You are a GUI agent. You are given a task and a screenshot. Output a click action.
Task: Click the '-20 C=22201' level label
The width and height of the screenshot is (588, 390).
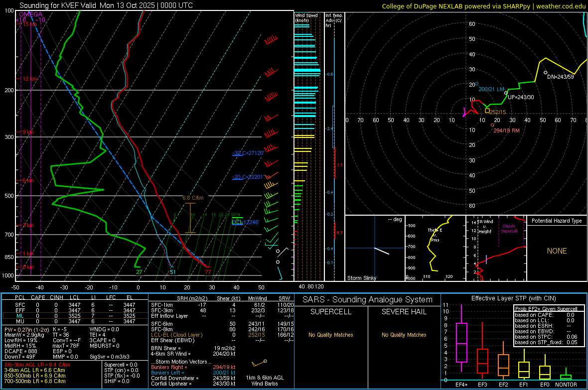coord(248,177)
